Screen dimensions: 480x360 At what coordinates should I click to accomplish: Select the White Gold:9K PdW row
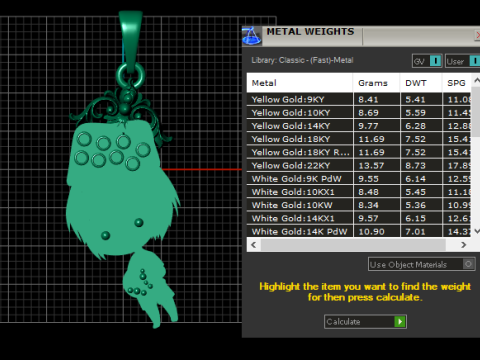pos(359,179)
